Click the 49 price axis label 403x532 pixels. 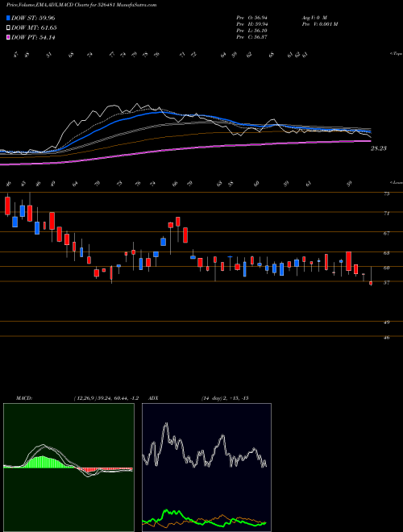386,322
